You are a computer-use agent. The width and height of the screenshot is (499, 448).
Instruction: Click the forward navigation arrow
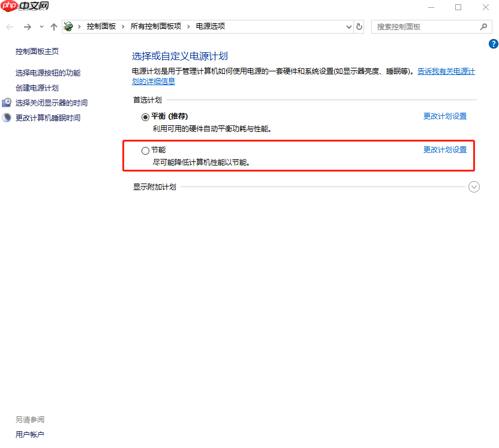(26, 26)
